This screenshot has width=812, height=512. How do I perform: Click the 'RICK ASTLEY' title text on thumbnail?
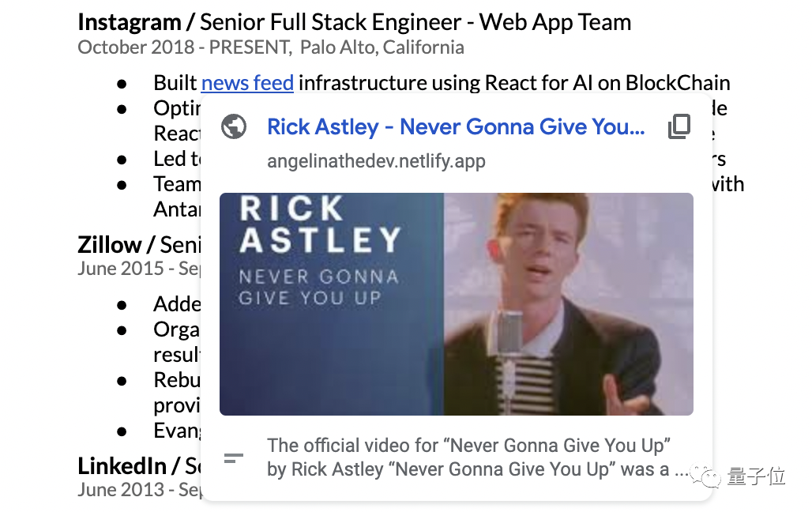coord(320,224)
